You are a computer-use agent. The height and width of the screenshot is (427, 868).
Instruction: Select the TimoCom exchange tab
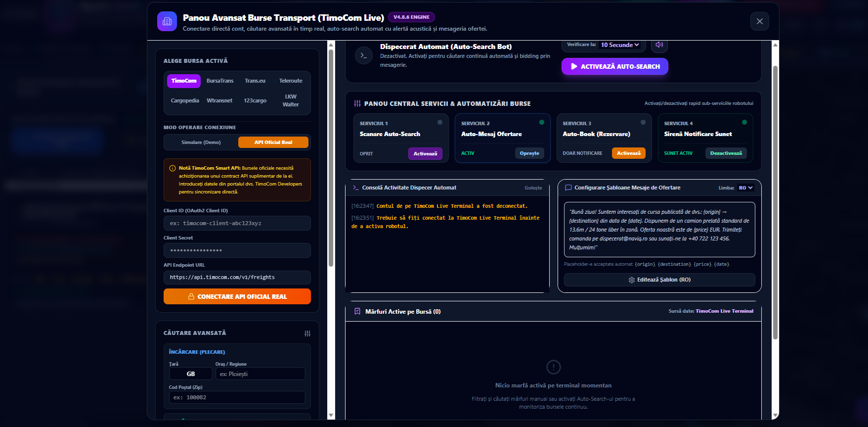[x=184, y=81]
